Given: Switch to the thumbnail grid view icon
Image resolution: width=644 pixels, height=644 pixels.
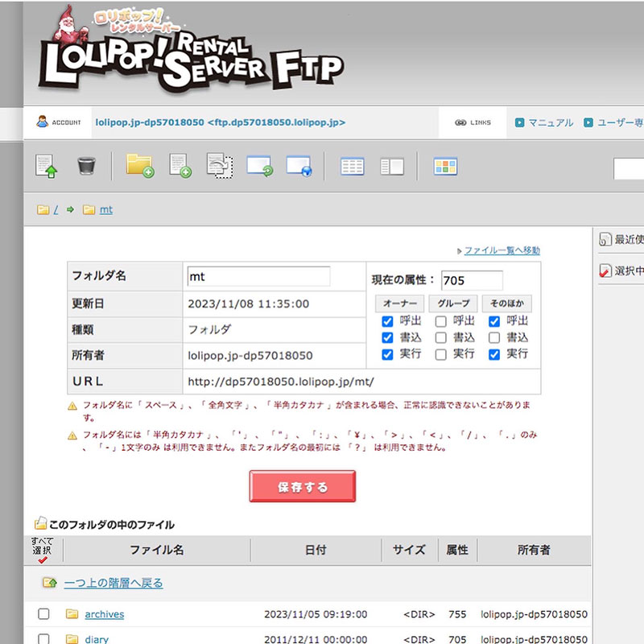Looking at the screenshot, I should pos(445,167).
